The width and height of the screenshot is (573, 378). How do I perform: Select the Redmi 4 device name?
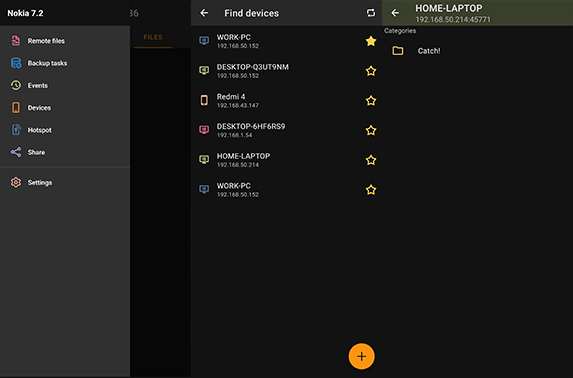(231, 97)
